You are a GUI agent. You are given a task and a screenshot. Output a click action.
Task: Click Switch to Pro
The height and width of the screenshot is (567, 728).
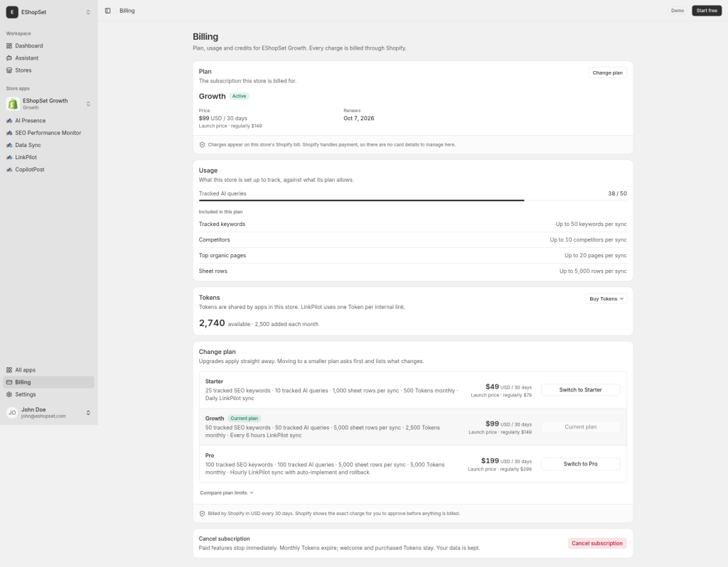coord(580,464)
